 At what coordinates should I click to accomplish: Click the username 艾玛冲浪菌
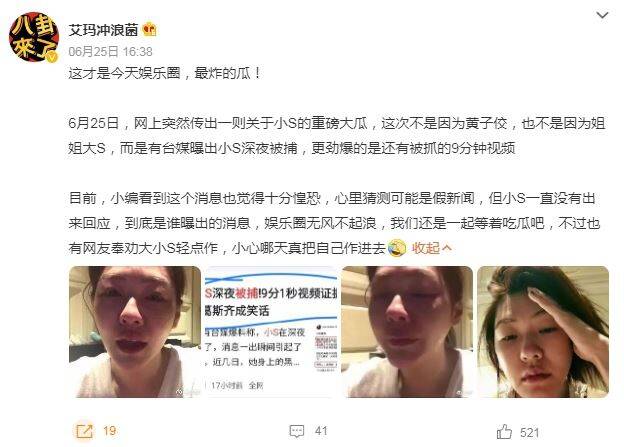103,30
